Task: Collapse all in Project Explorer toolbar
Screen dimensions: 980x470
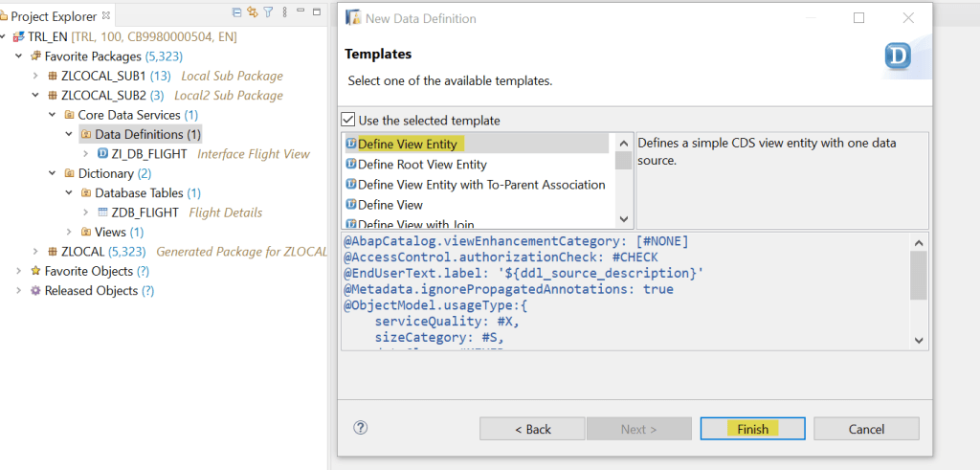Action: [x=237, y=12]
